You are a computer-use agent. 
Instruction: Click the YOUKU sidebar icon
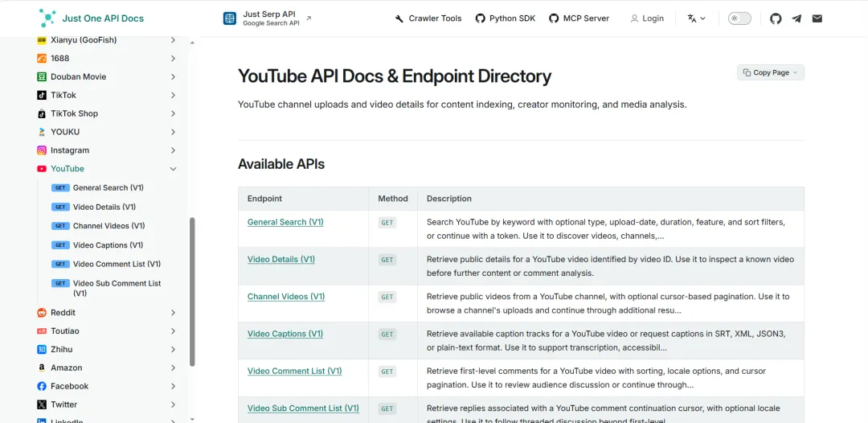[x=42, y=132]
